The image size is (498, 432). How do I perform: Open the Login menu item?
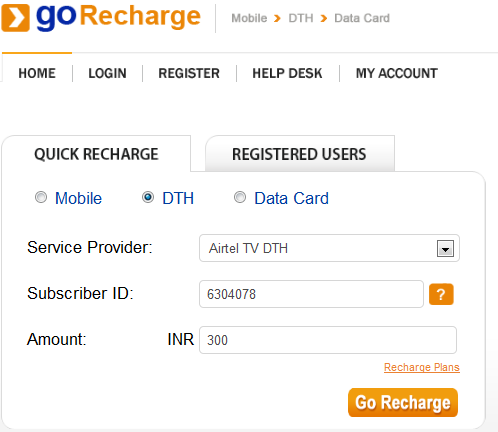107,73
